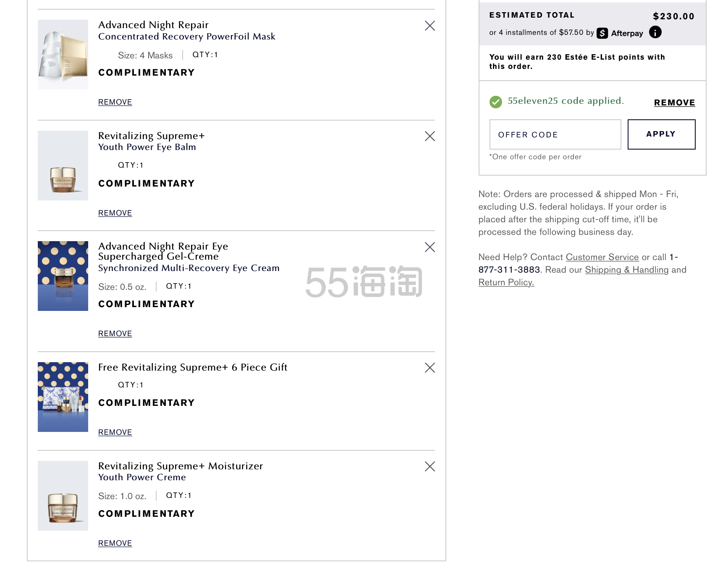Click green code-applied checkmark icon
Viewport: 728px width, 563px height.
496,102
